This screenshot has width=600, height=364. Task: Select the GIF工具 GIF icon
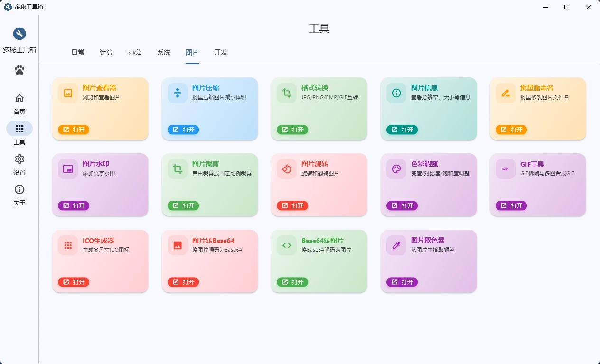click(505, 169)
